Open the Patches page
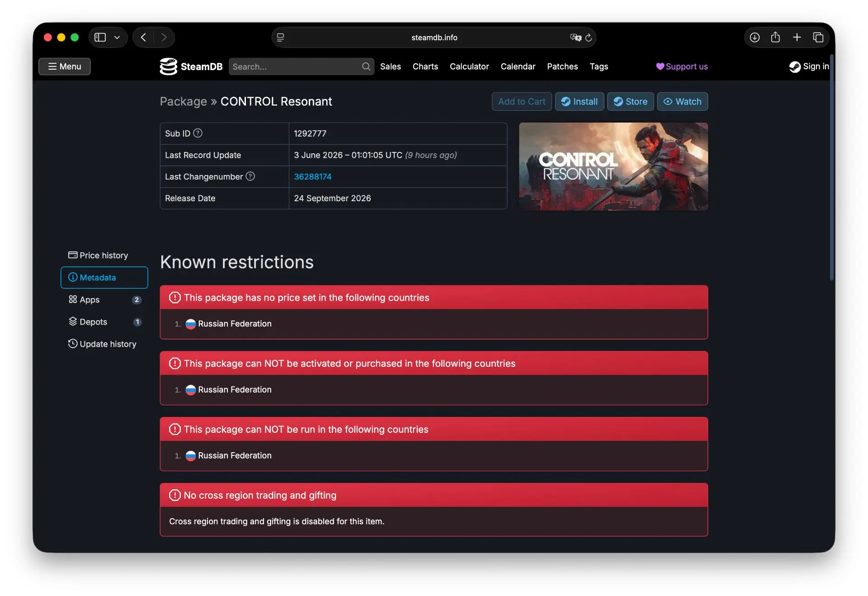868x596 pixels. 562,66
